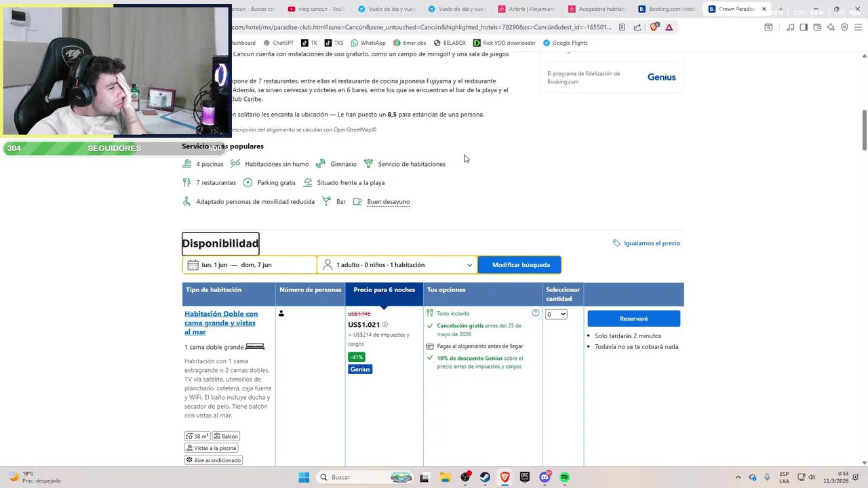The image size is (868, 488).
Task: Click the 'Aire acondicionado' feature tag
Action: click(x=214, y=460)
